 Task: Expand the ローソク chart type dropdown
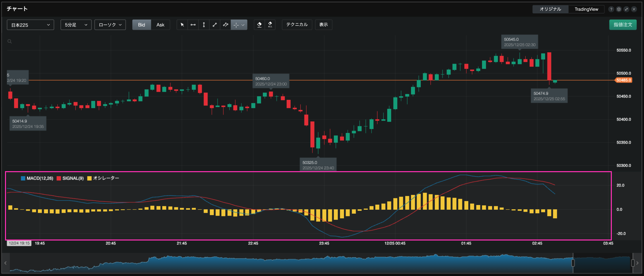coord(110,25)
